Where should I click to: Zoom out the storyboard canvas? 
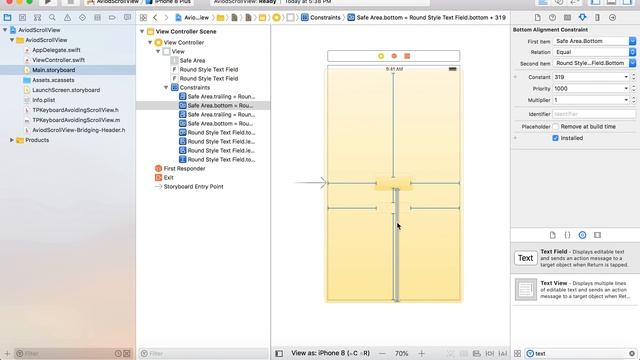point(382,353)
